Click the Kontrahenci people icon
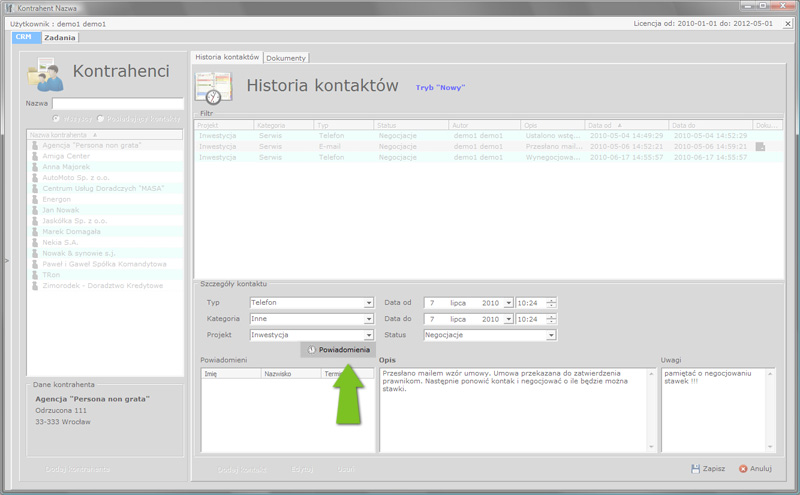Screen dimensions: 800x495 [x=45, y=75]
